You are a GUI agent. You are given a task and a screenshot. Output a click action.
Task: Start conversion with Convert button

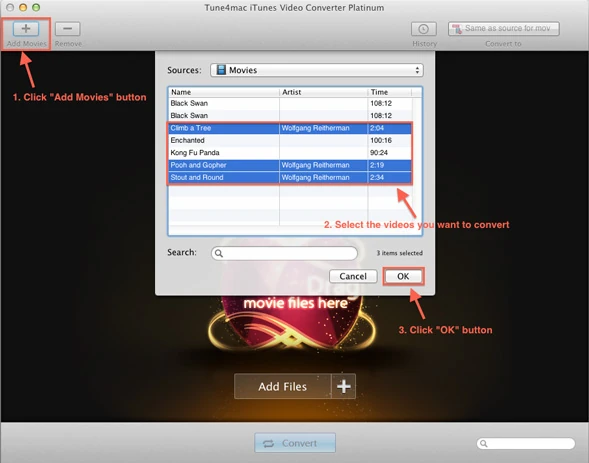coord(295,443)
